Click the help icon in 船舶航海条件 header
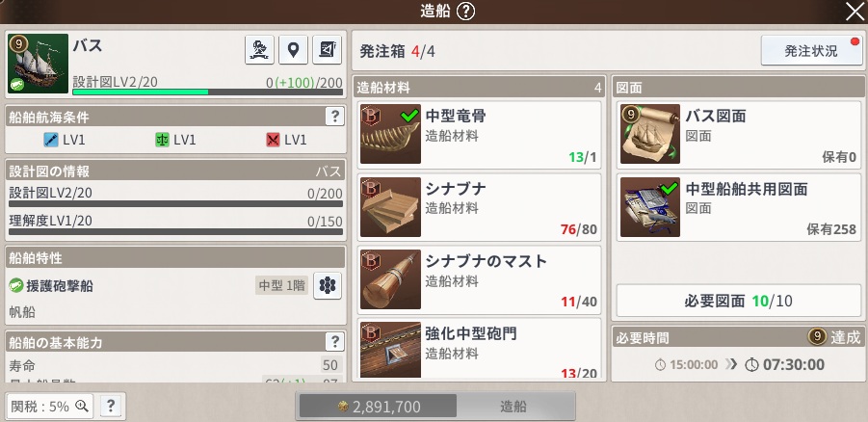The height and width of the screenshot is (422, 868). pyautogui.click(x=334, y=117)
